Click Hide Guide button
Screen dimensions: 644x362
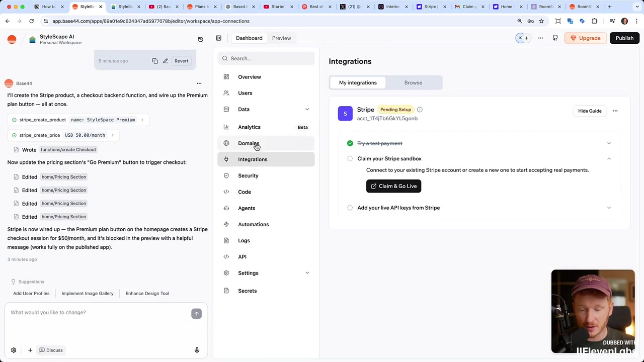[590, 111]
